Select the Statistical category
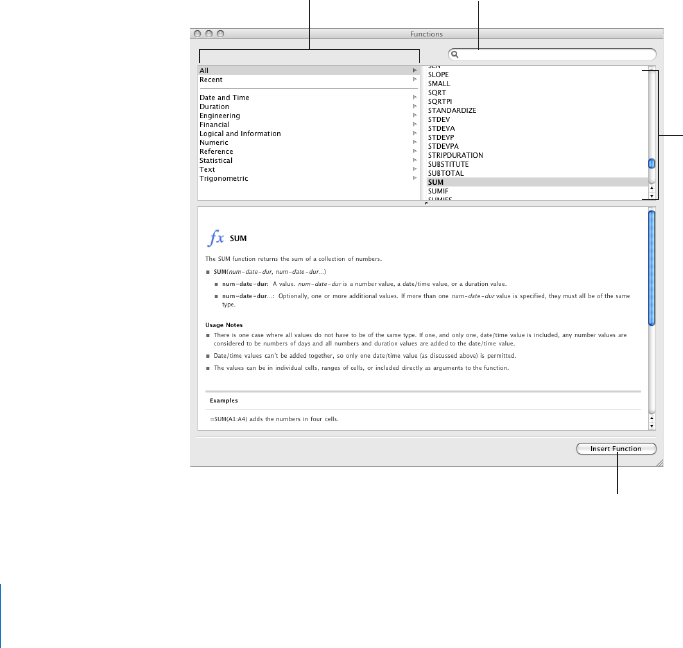The height and width of the screenshot is (648, 683). pos(308,160)
